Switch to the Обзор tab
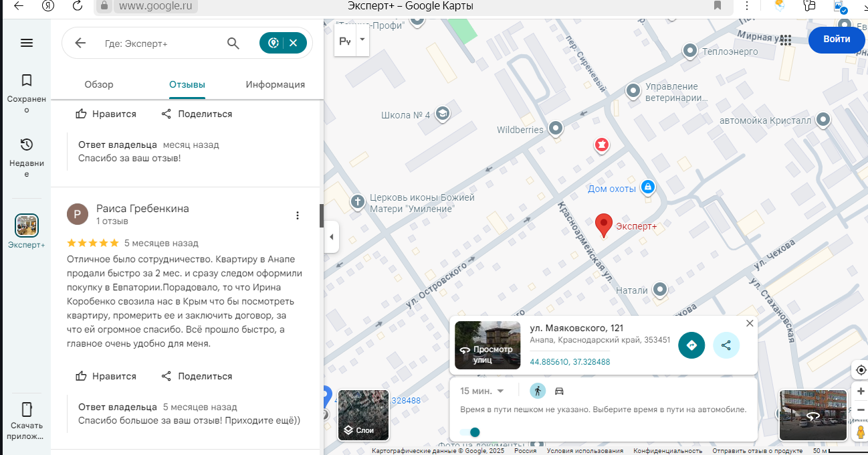Viewport: 868px width, 455px height. click(99, 84)
